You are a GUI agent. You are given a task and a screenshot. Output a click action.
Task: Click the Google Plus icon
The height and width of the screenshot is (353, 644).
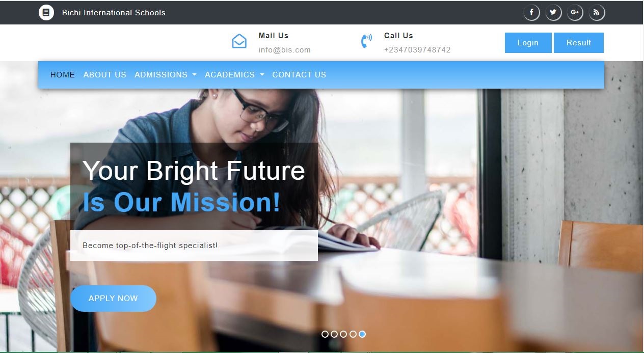tap(575, 12)
